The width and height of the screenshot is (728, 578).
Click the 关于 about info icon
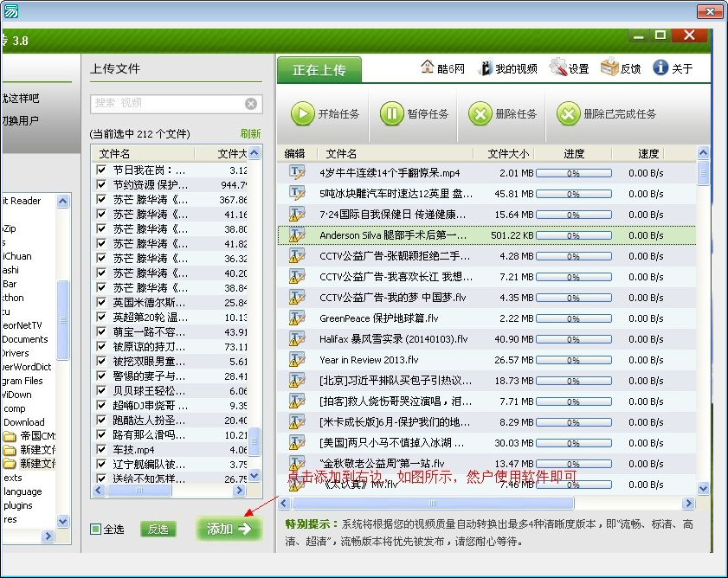[x=660, y=67]
